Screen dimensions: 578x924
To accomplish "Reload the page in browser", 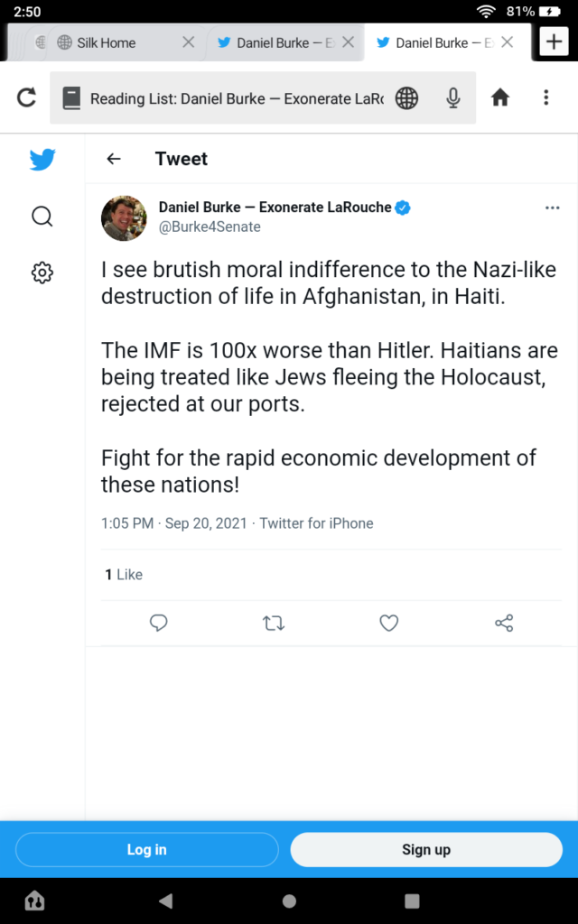I will (27, 97).
